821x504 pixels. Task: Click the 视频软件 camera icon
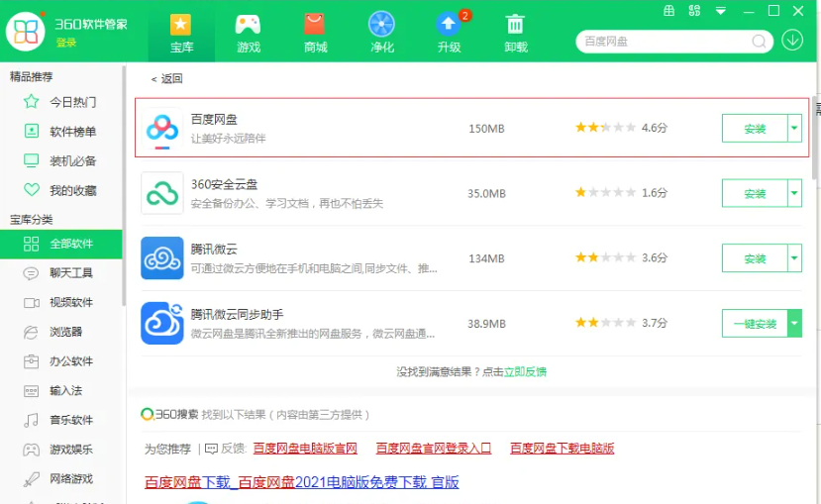coord(32,303)
